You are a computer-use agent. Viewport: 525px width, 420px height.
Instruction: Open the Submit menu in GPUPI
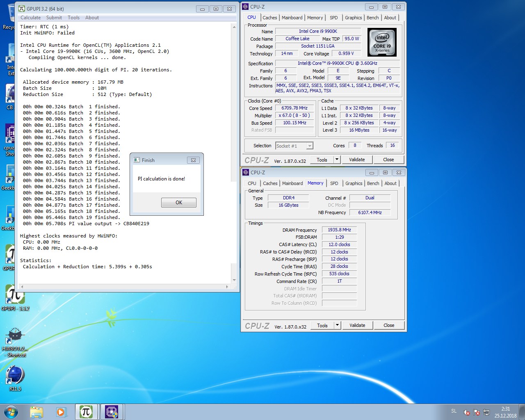54,18
